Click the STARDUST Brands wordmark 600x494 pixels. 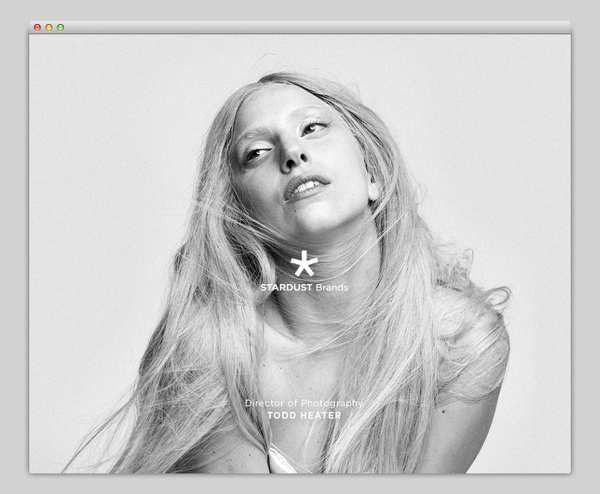(x=304, y=287)
